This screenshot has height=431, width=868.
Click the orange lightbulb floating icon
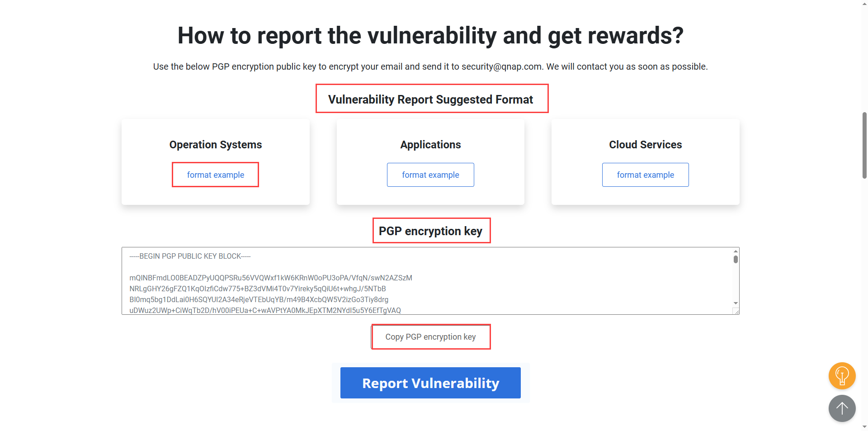[x=842, y=376]
